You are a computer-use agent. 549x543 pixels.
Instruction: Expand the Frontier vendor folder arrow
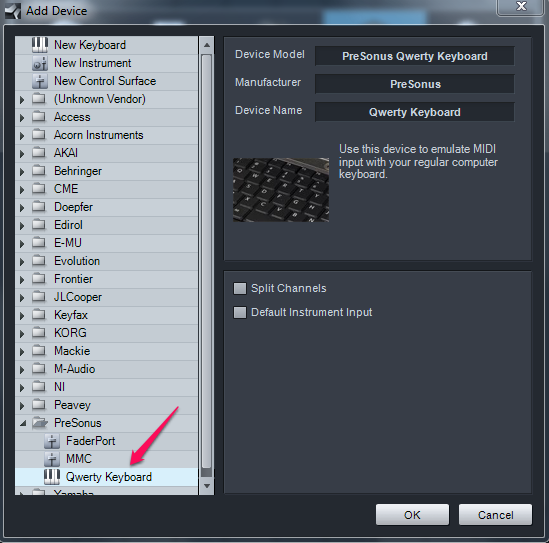pyautogui.click(x=22, y=279)
